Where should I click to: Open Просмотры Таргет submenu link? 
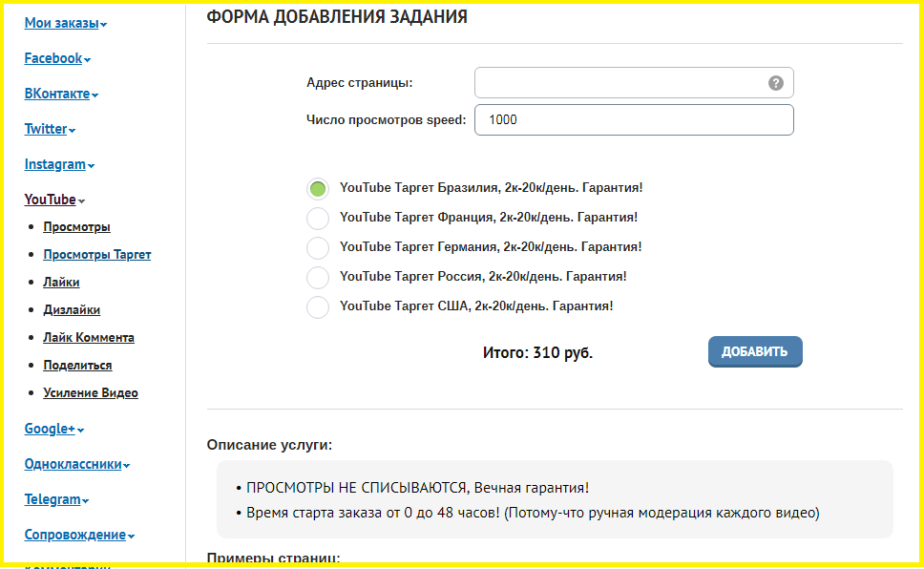(97, 255)
